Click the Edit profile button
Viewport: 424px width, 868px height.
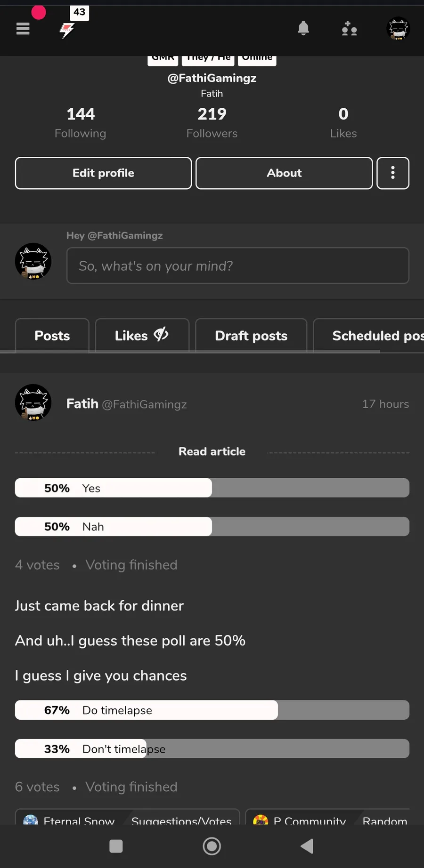click(x=103, y=173)
